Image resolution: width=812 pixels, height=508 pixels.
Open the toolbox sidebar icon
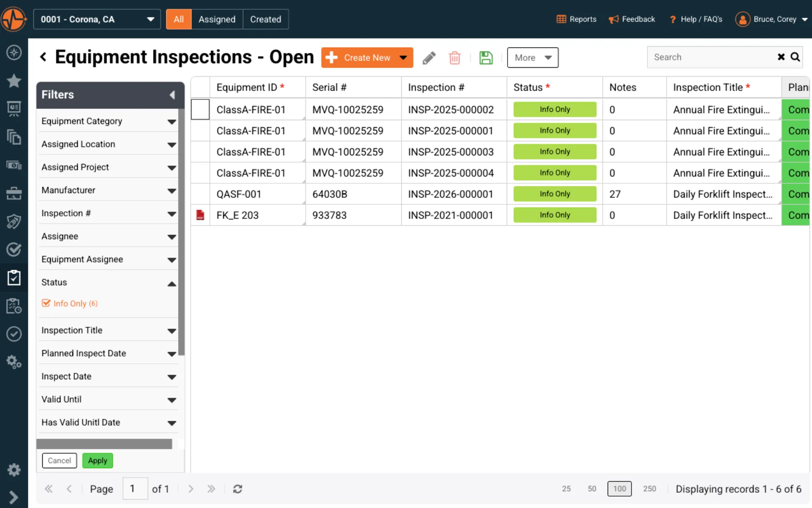tap(14, 193)
